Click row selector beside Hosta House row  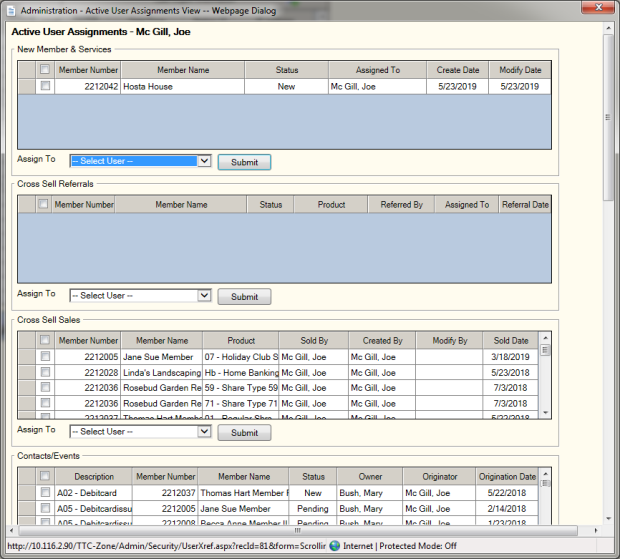pos(27,86)
